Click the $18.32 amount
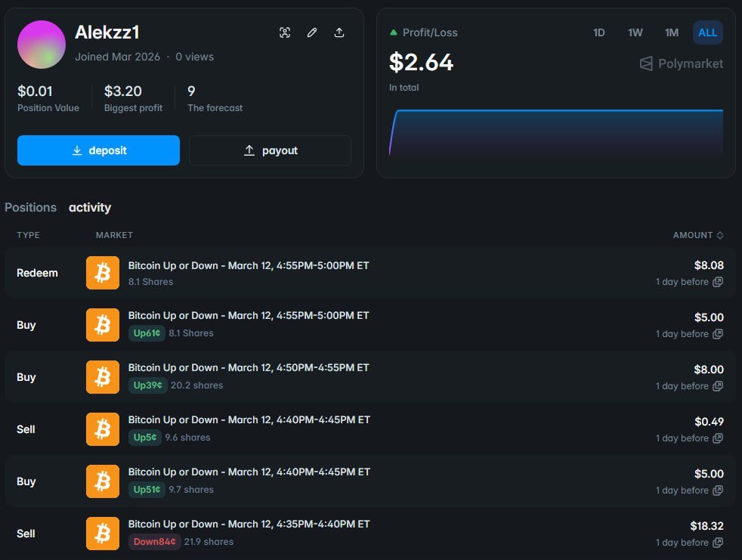 click(707, 526)
